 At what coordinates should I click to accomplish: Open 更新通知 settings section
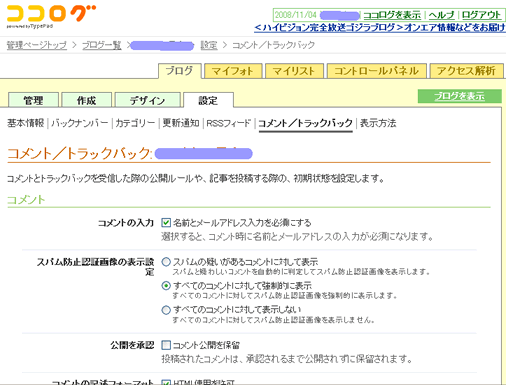pyautogui.click(x=181, y=123)
